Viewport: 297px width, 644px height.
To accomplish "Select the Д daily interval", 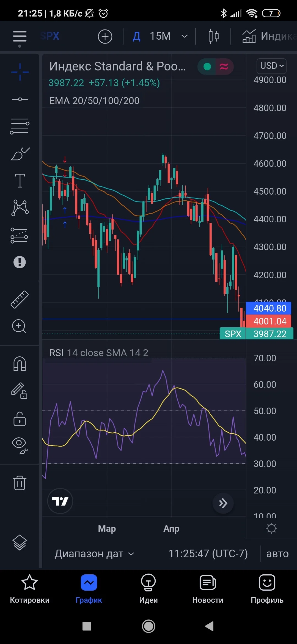I will [x=137, y=36].
